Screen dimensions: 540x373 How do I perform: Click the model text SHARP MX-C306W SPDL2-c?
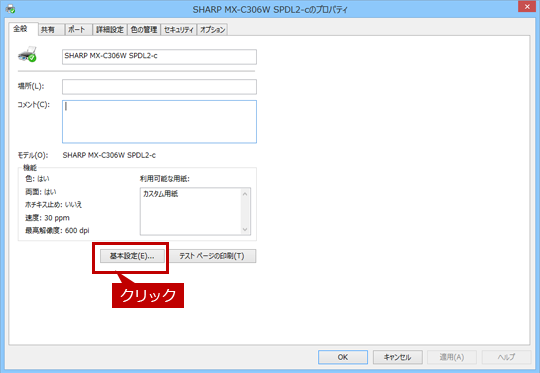point(109,155)
